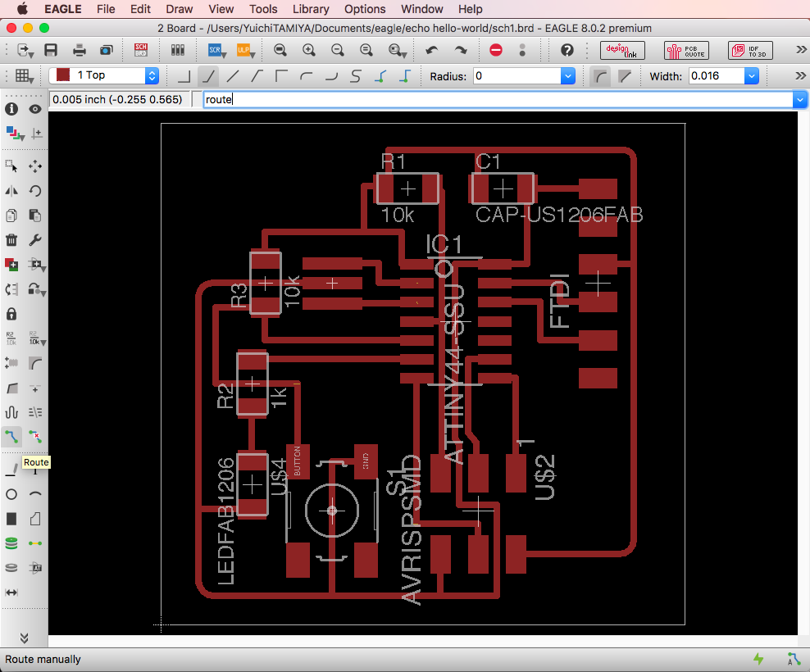810x672 pixels.
Task: Select the Hole tool
Action: [x=11, y=568]
